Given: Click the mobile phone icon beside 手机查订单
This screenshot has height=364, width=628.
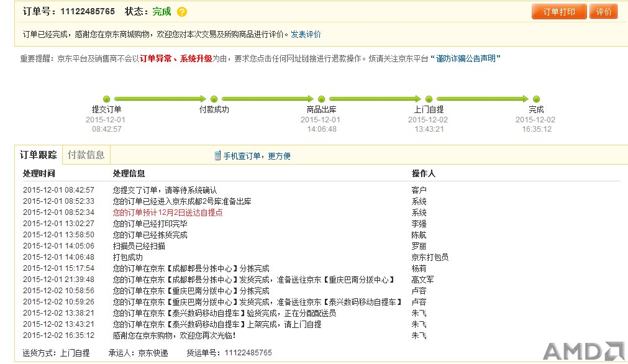Looking at the screenshot, I should (217, 156).
